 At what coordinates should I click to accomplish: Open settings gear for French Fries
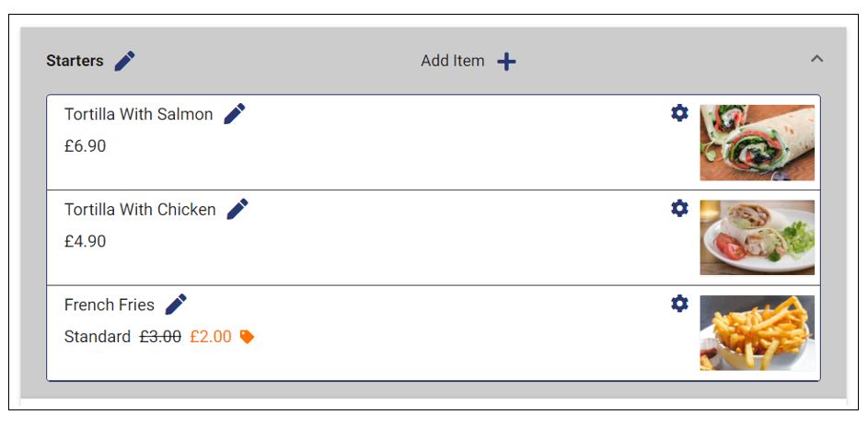pyautogui.click(x=679, y=304)
